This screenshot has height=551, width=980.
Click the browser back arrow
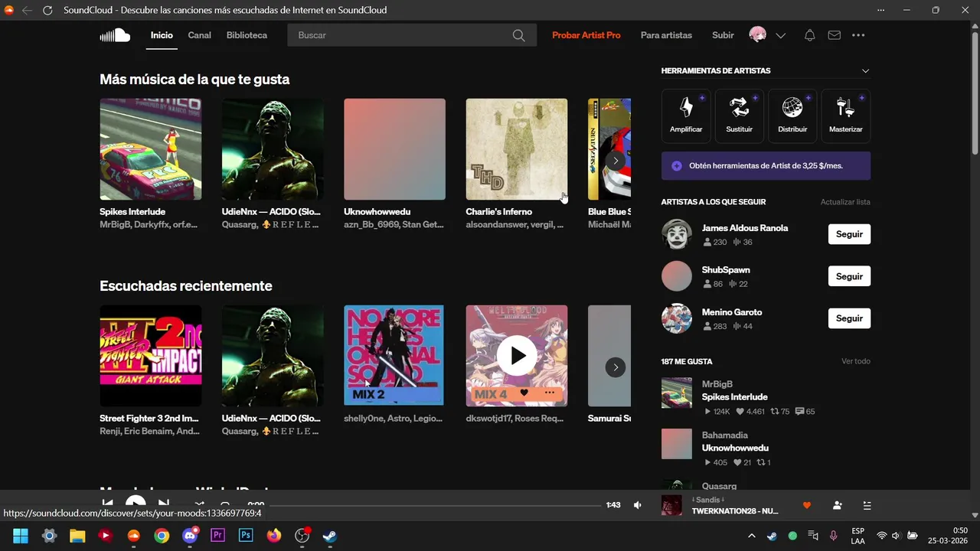click(x=27, y=11)
